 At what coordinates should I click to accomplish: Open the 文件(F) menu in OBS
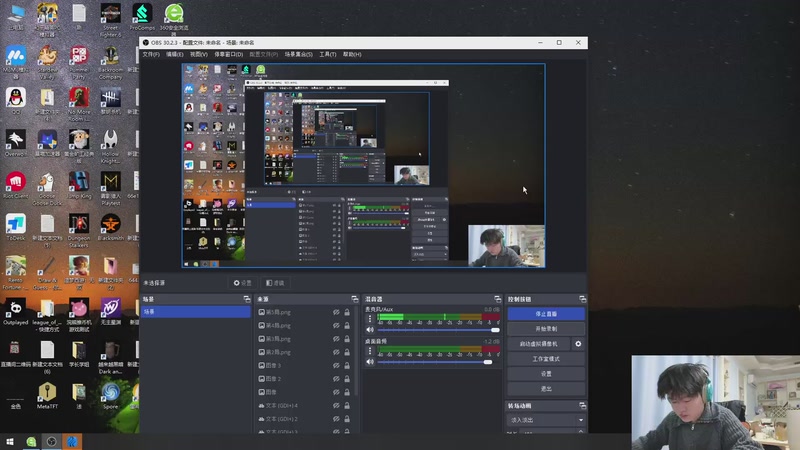point(151,54)
